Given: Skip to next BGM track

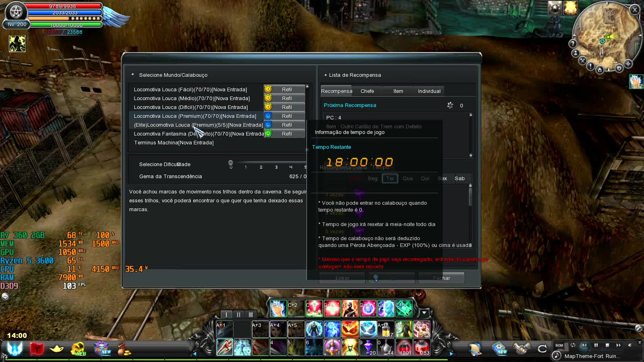Looking at the screenshot, I should [x=619, y=345].
